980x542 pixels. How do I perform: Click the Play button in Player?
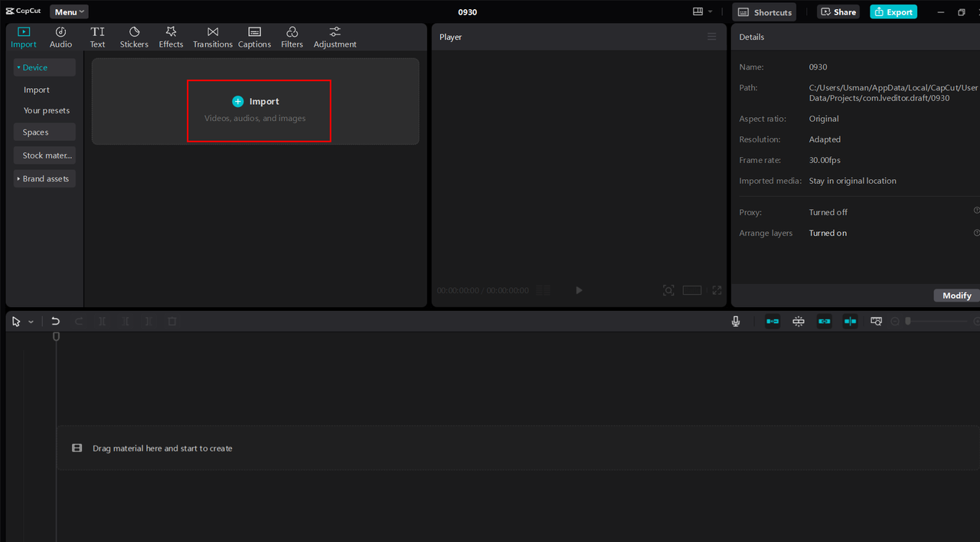pos(579,290)
